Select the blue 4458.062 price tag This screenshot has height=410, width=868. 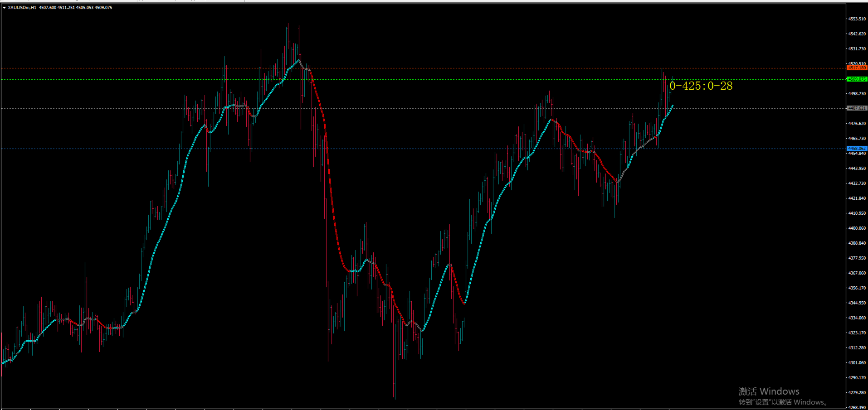point(857,149)
